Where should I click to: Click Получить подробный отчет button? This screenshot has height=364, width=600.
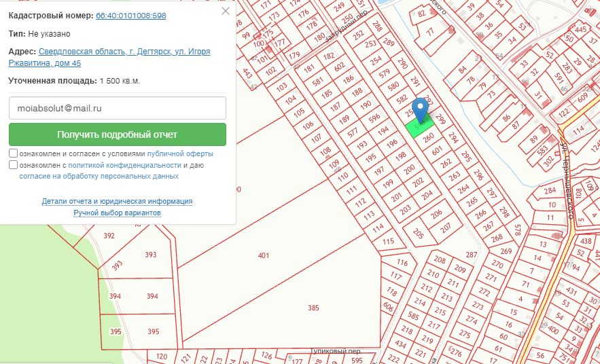click(x=118, y=134)
